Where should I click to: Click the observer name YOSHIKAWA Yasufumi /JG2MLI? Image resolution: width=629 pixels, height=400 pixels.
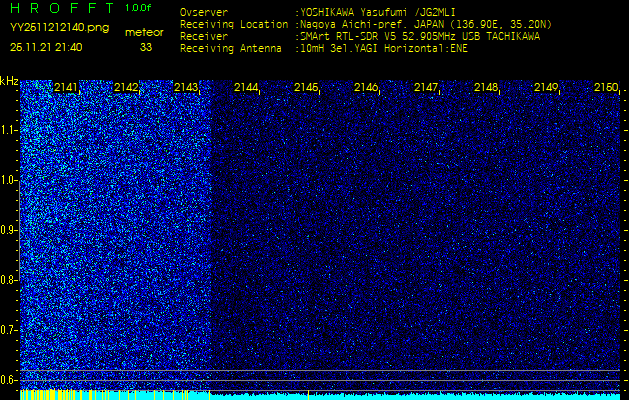375,13
